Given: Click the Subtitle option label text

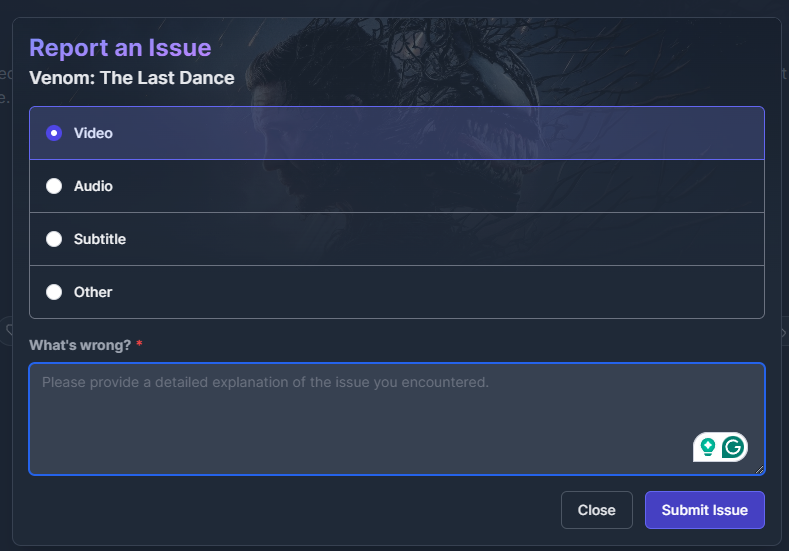Looking at the screenshot, I should (100, 239).
